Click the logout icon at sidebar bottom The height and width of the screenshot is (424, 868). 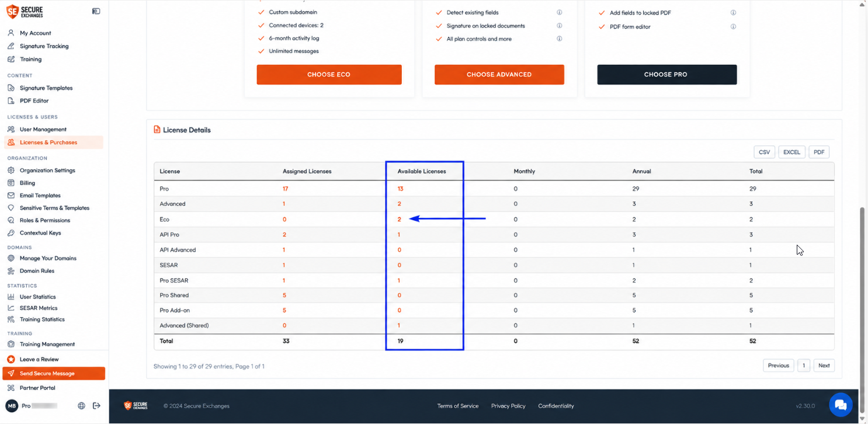tap(97, 406)
